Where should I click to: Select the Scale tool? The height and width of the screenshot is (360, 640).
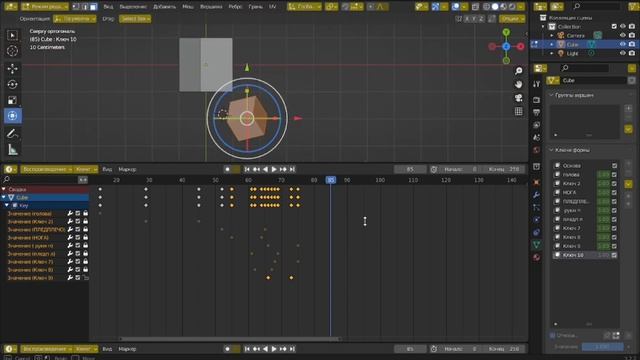pos(12,100)
